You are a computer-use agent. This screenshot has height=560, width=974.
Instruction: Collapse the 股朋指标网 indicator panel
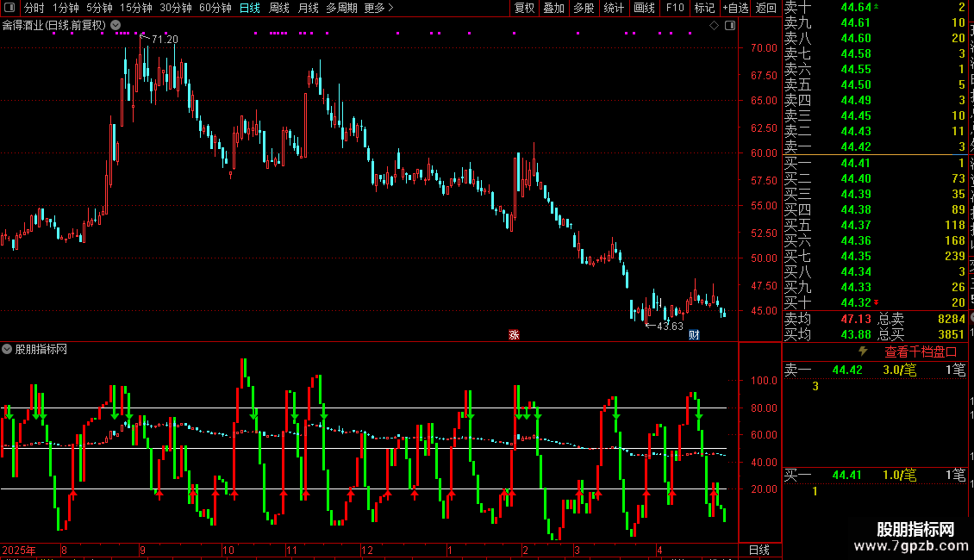coord(7,349)
